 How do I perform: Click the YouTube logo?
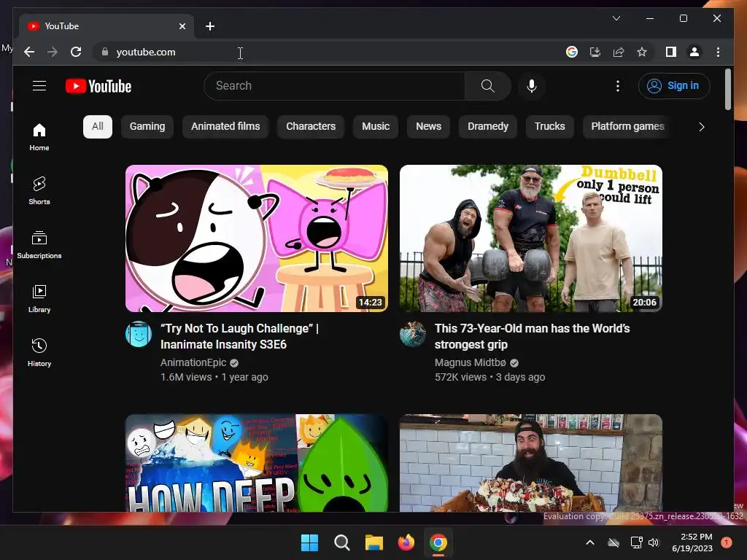(x=98, y=86)
